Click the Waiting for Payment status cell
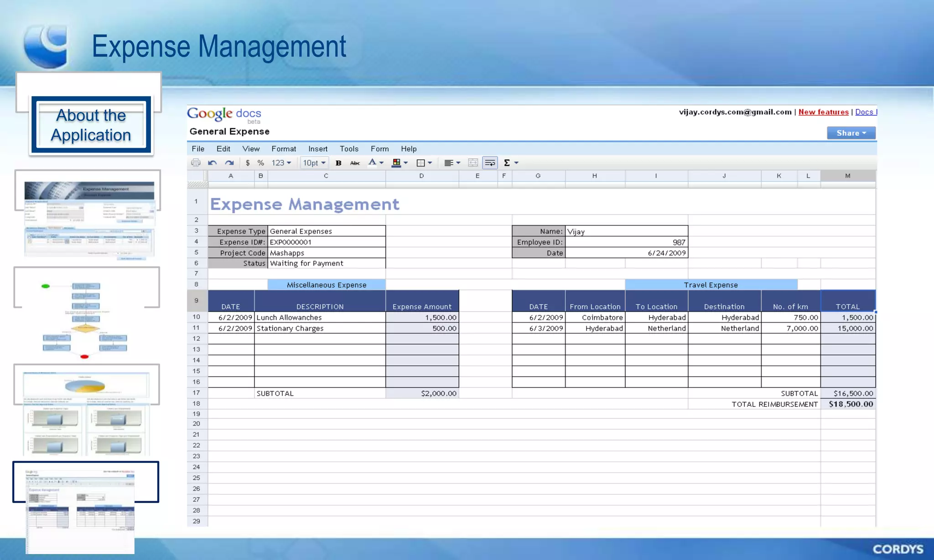This screenshot has width=934, height=560. (x=327, y=263)
